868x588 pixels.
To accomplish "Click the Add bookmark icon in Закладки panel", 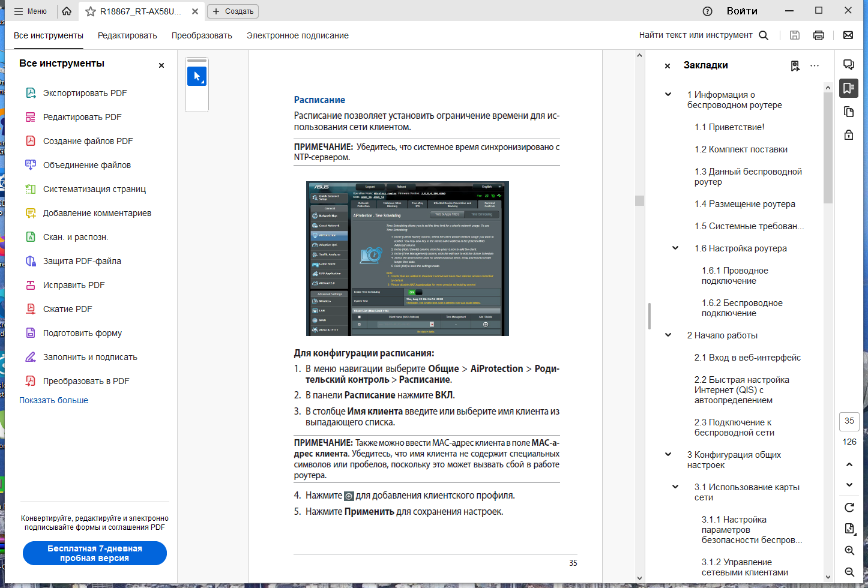I will pyautogui.click(x=795, y=66).
